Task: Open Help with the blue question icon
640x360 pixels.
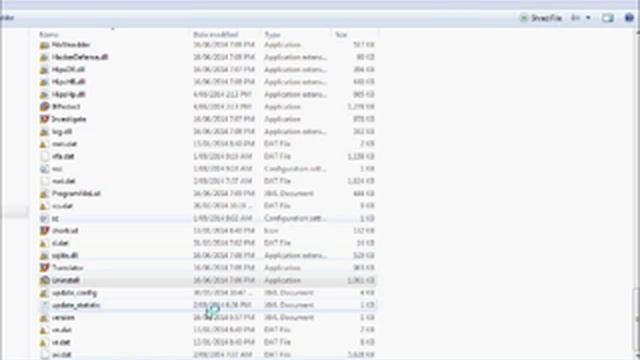Action: (629, 18)
